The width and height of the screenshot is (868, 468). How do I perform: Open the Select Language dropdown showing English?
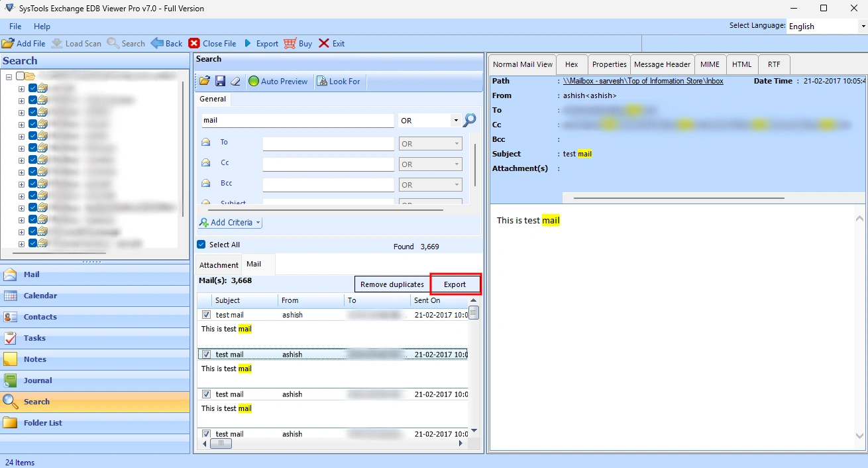point(827,27)
